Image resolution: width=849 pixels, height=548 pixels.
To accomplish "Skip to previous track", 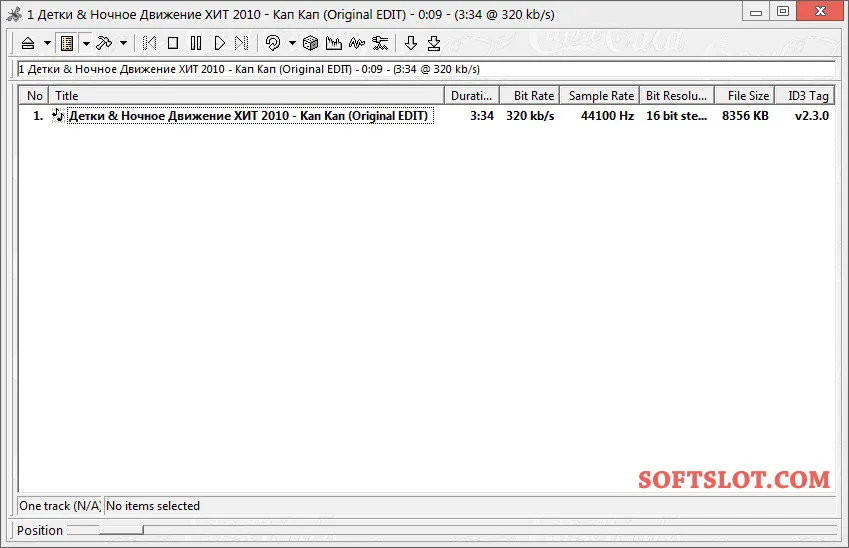I will 149,43.
